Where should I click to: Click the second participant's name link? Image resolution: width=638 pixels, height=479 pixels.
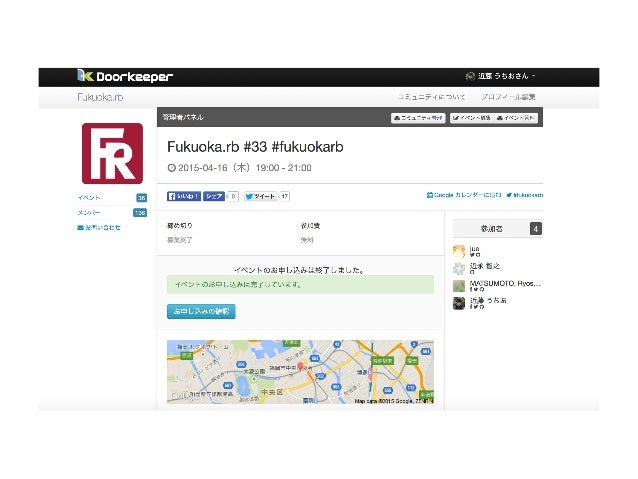point(485,266)
